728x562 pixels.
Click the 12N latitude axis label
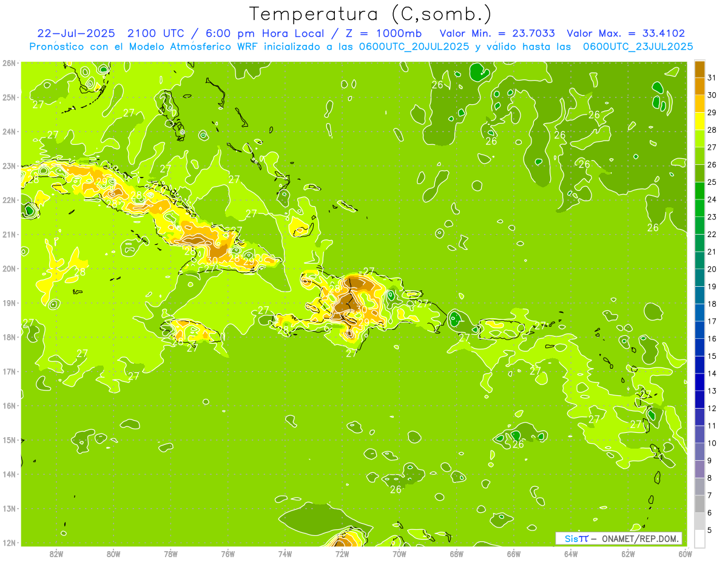[8, 543]
